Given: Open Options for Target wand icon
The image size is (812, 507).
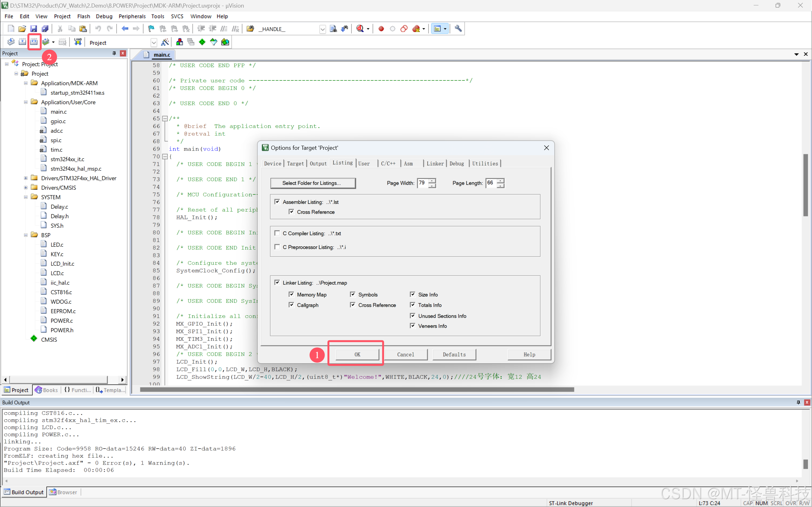Looking at the screenshot, I should pos(165,42).
